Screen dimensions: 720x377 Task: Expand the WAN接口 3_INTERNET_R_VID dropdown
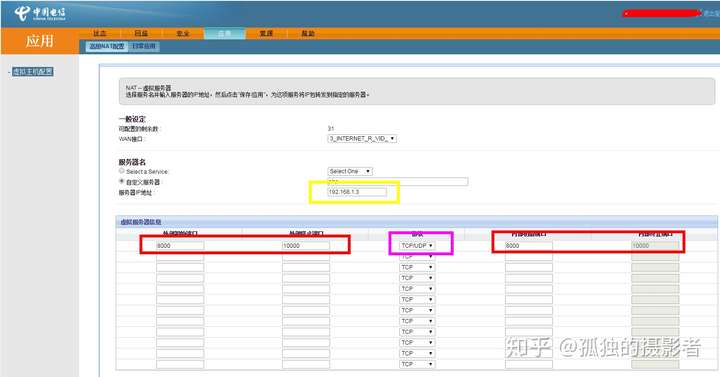(x=362, y=138)
